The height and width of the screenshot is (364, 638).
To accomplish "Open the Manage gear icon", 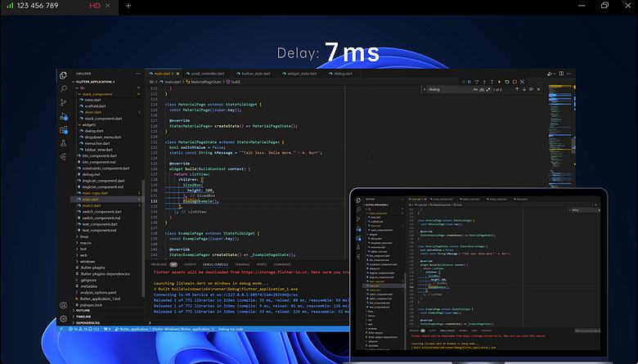I will click(64, 318).
